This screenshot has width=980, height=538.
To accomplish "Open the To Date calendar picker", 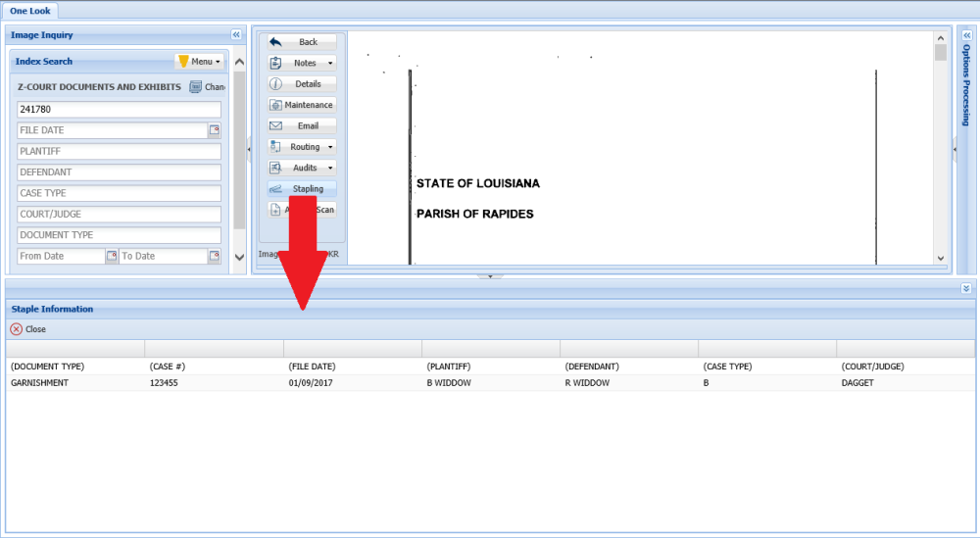I will tap(215, 256).
